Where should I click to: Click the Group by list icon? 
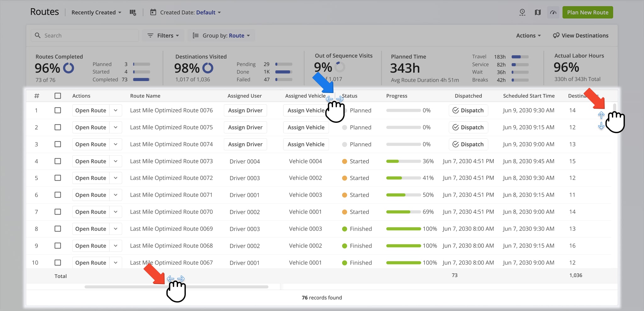[196, 35]
